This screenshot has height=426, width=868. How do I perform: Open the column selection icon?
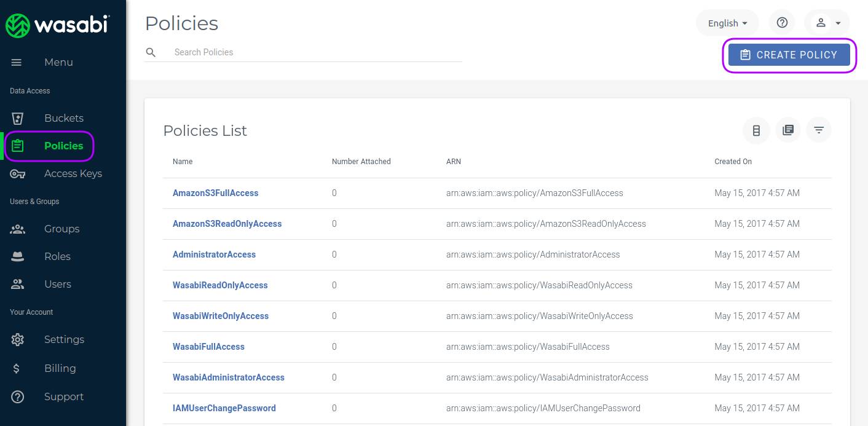(x=788, y=130)
